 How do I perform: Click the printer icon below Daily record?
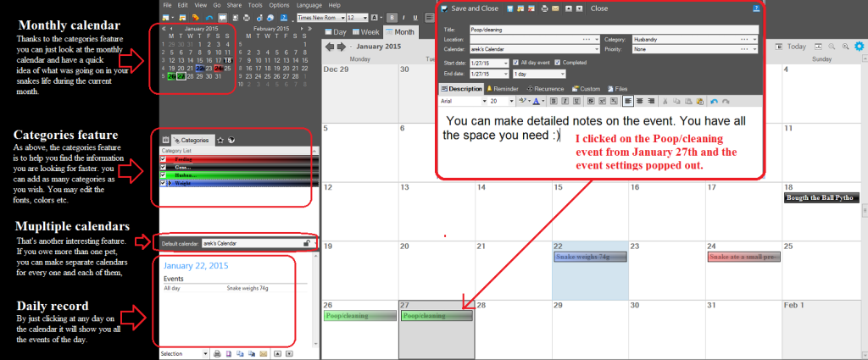coord(217,353)
